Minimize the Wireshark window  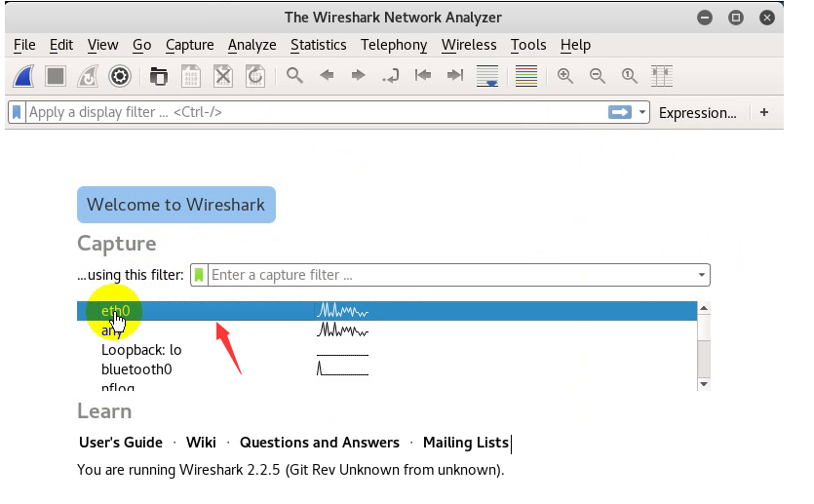click(705, 18)
